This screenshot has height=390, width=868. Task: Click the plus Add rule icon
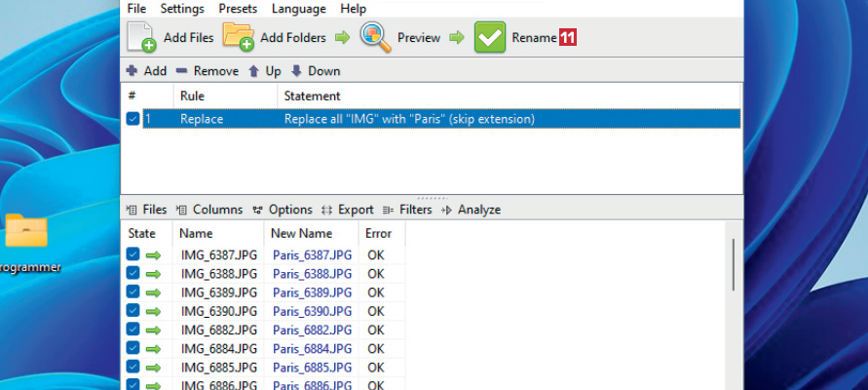(132, 71)
